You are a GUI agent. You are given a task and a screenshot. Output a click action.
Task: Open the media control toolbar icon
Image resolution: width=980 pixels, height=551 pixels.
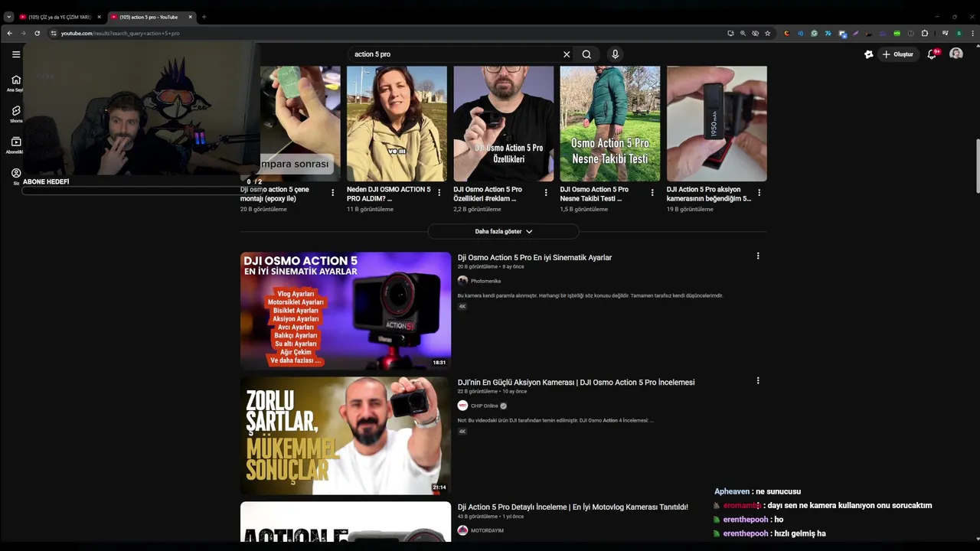click(x=946, y=33)
